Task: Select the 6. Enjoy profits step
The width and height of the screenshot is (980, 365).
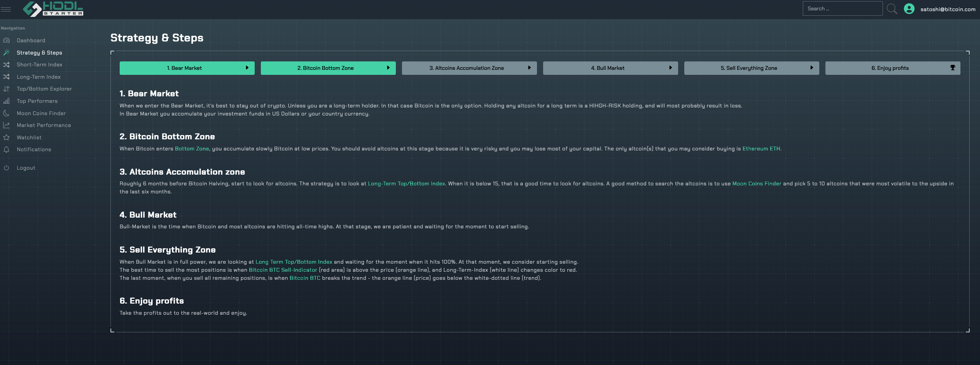Action: pos(893,68)
